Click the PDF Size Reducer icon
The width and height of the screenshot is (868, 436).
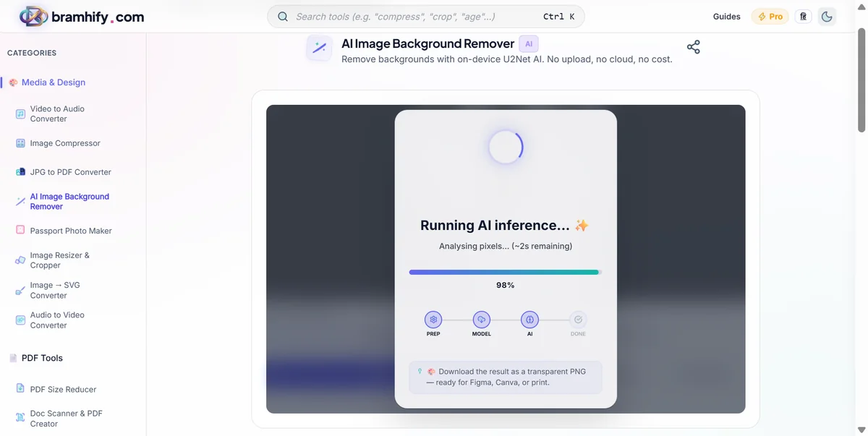click(20, 388)
